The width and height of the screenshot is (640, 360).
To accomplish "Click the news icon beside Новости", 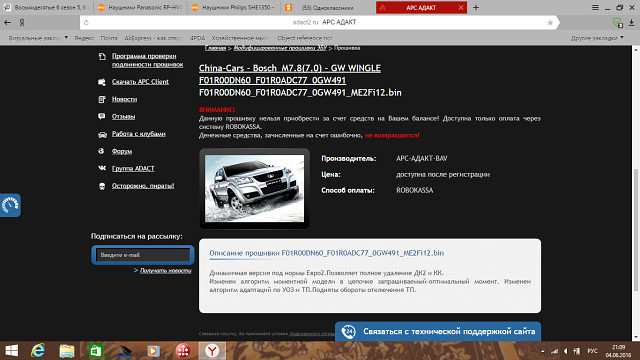I will (102, 99).
